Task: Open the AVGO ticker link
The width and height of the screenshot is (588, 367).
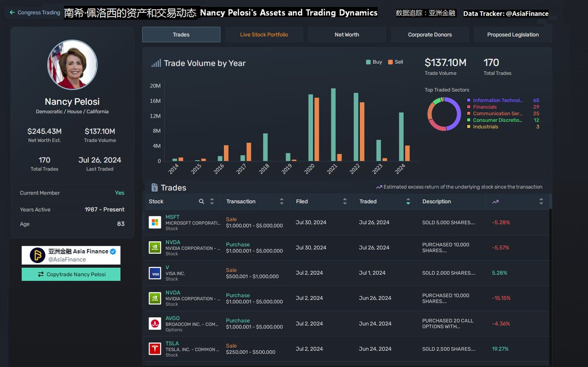Action: [x=173, y=318]
